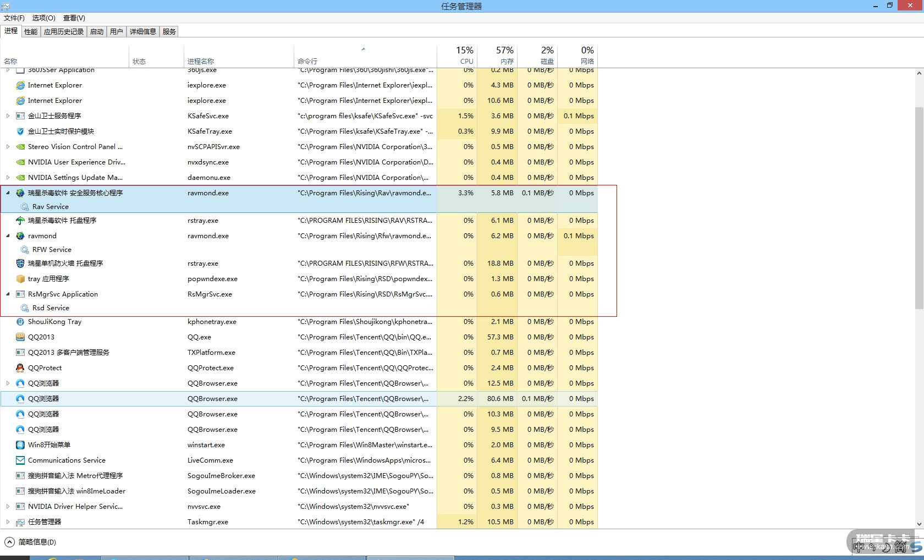Screen dimensions: 924x560
Task: Open the 选项(O) menu
Action: [43, 18]
